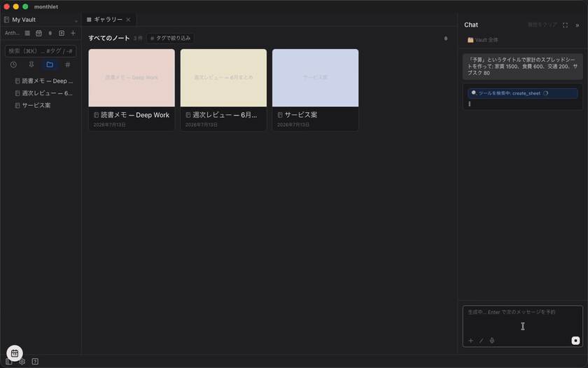This screenshot has width=588, height=368.
Task: Open the yellow 週次レビュー — 6月まとめ thumbnail
Action: pos(223,78)
